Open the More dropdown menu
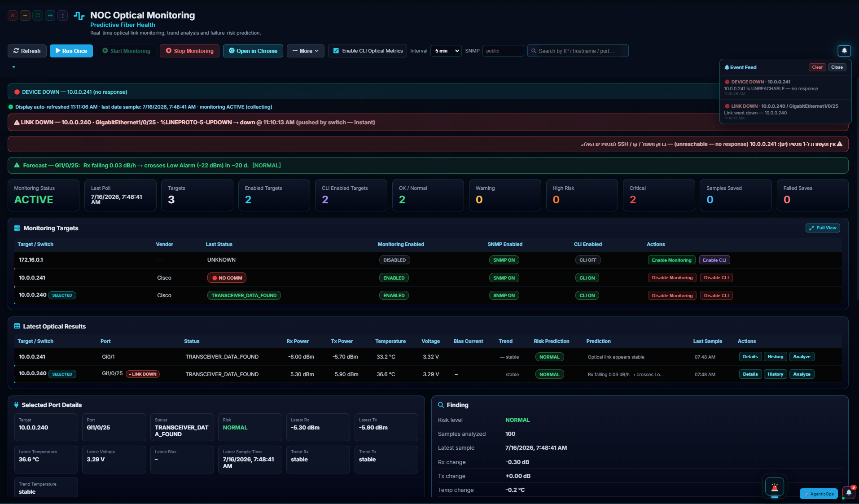This screenshot has height=504, width=859. click(x=306, y=51)
